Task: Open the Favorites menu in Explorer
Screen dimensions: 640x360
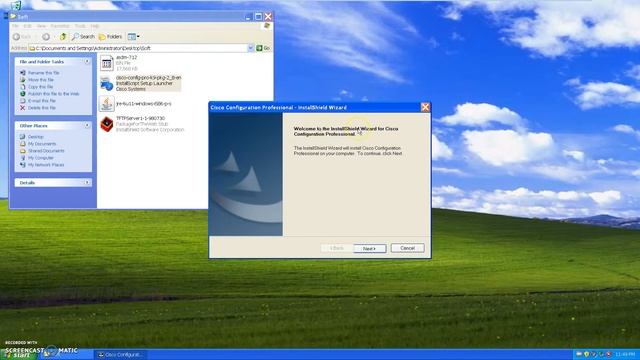Action: point(60,26)
